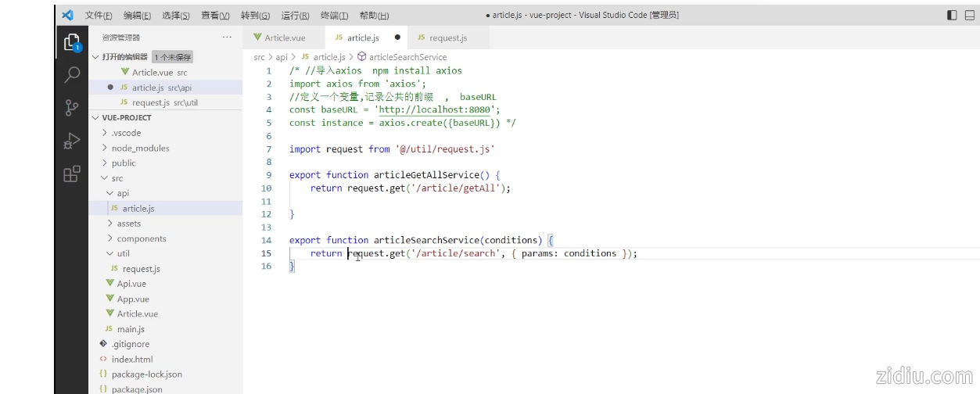Open main.js from the file tree
This screenshot has height=394, width=980.
click(130, 329)
